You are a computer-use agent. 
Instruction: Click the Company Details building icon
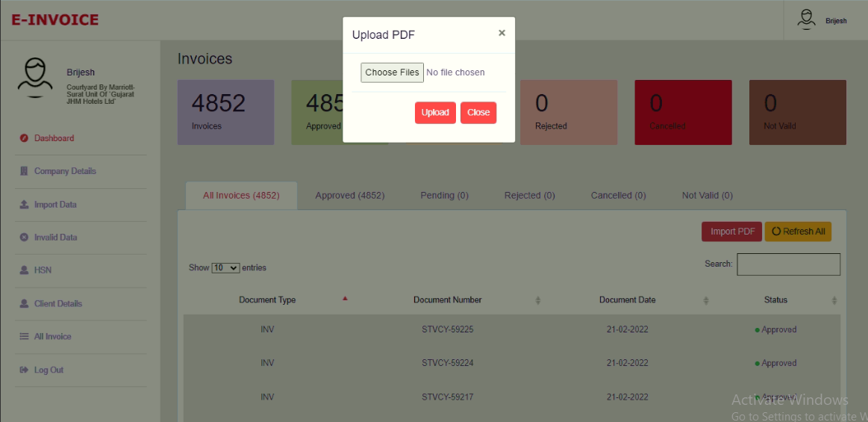click(x=24, y=172)
